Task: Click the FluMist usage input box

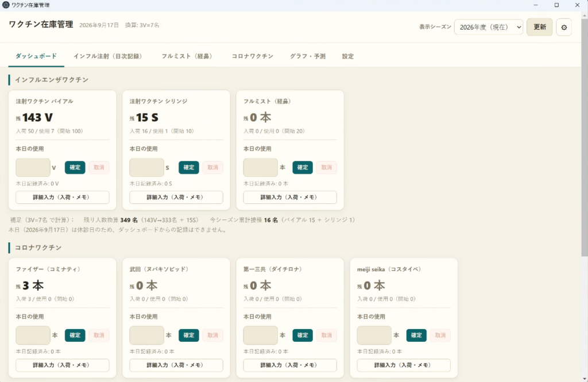Action: coord(261,167)
